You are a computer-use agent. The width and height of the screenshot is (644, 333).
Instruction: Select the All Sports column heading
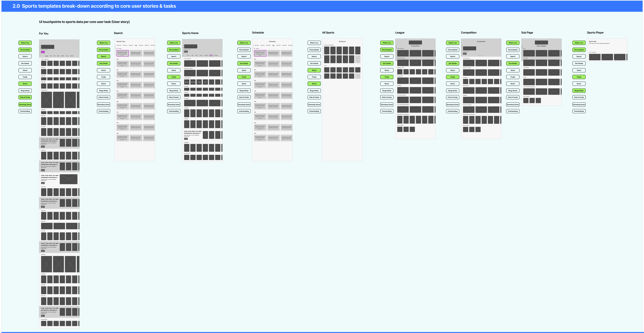[328, 33]
